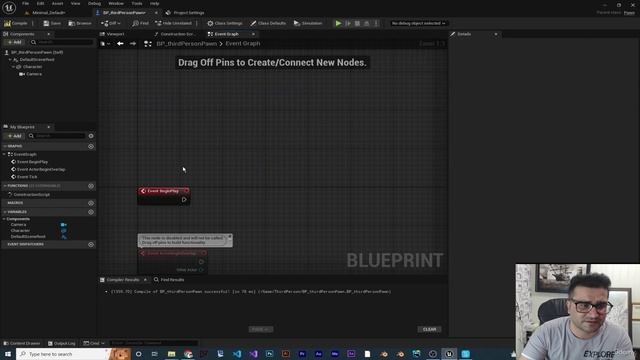Save the blueprint with the Save button
The width and height of the screenshot is (640, 360).
(x=52, y=23)
